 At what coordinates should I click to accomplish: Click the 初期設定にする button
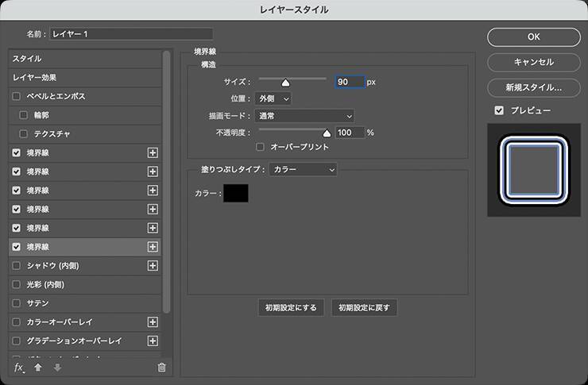[x=291, y=308]
